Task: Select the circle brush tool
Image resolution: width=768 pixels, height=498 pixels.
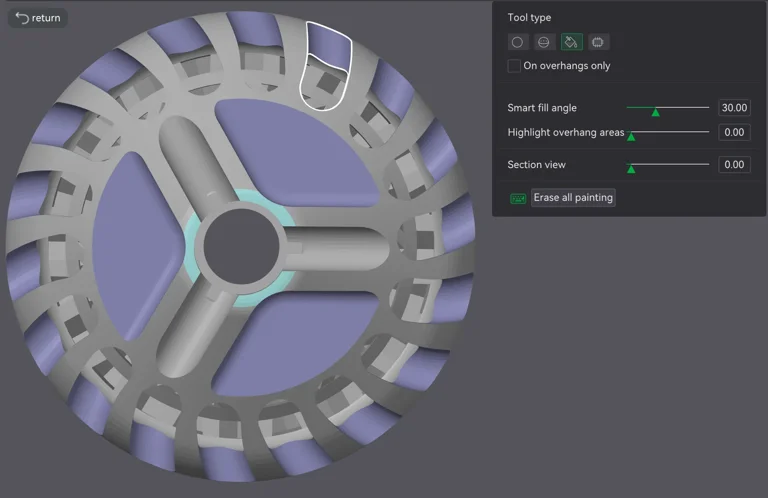Action: click(517, 42)
